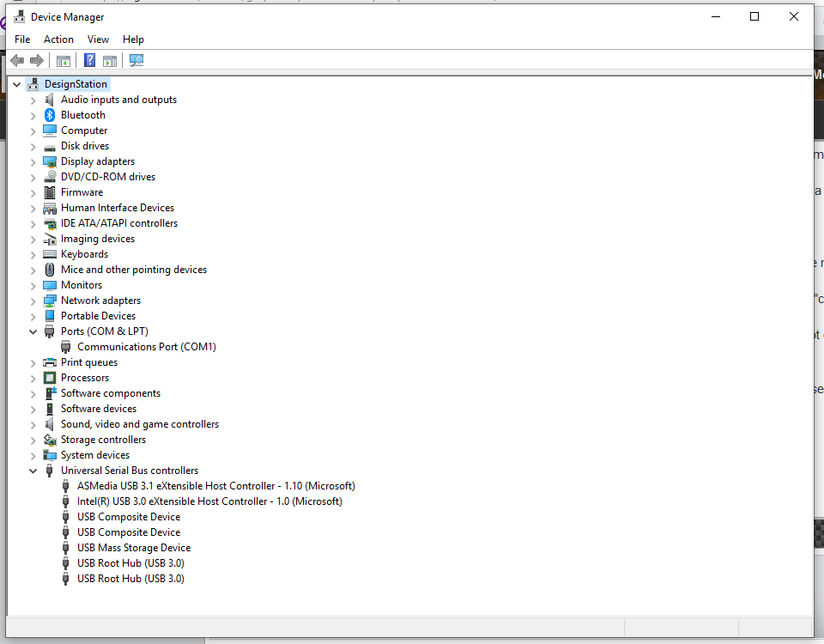The width and height of the screenshot is (824, 644).
Task: Select the System devices label
Action: (x=95, y=455)
